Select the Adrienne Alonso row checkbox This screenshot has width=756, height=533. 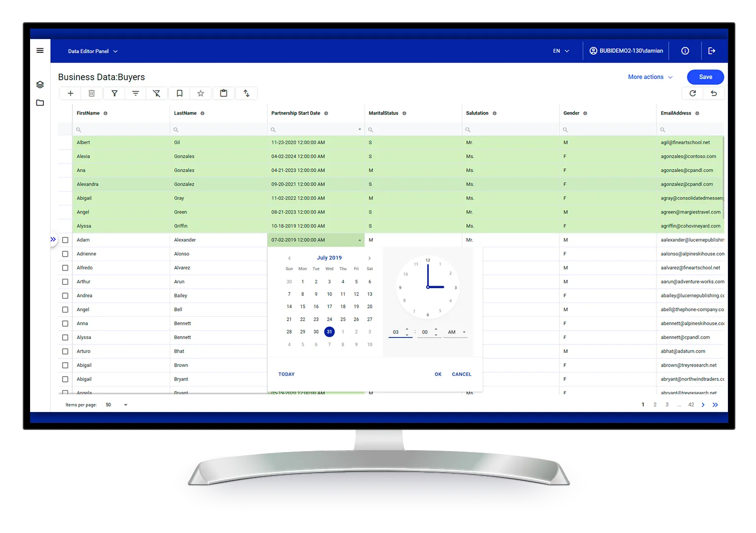pyautogui.click(x=65, y=254)
